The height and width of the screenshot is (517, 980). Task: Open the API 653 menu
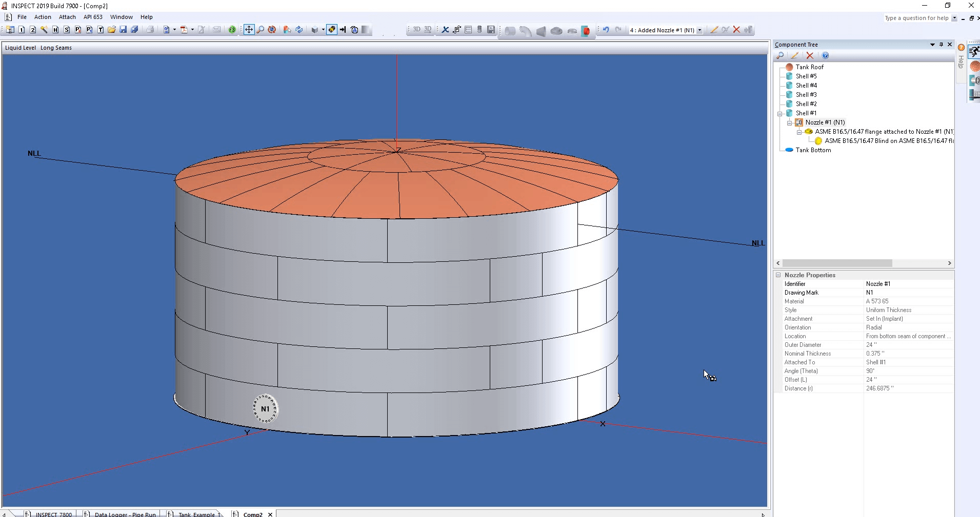(93, 17)
